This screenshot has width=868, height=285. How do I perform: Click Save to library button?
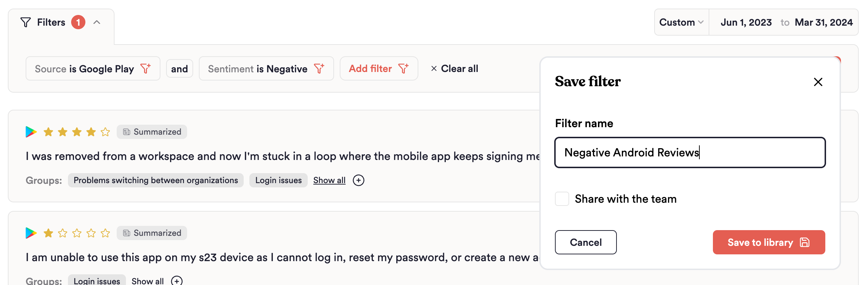tap(769, 242)
